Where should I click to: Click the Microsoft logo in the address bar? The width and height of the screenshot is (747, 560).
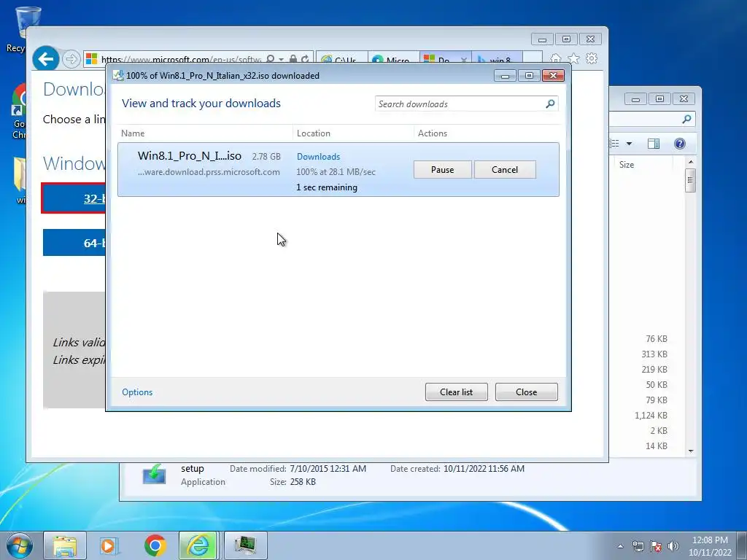[91, 59]
